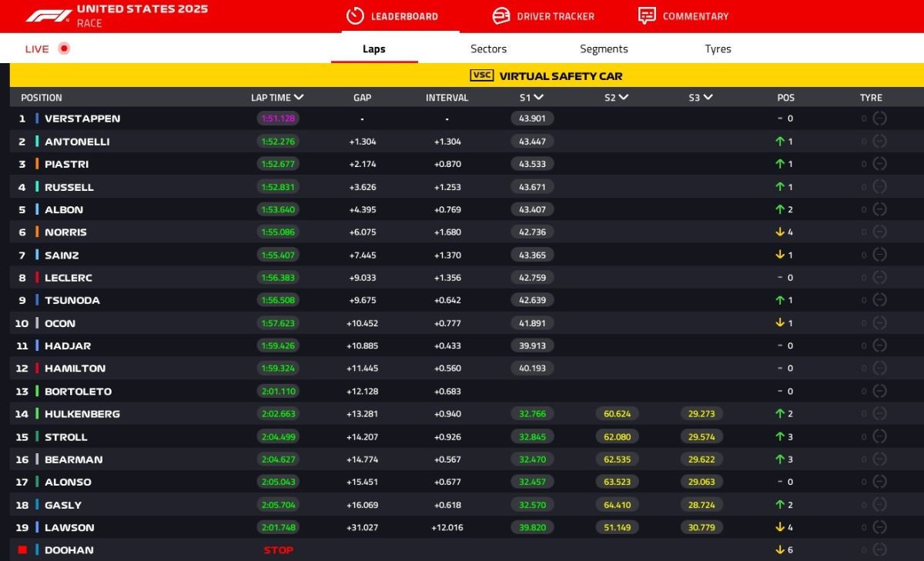Select the Tyres tab

click(718, 48)
